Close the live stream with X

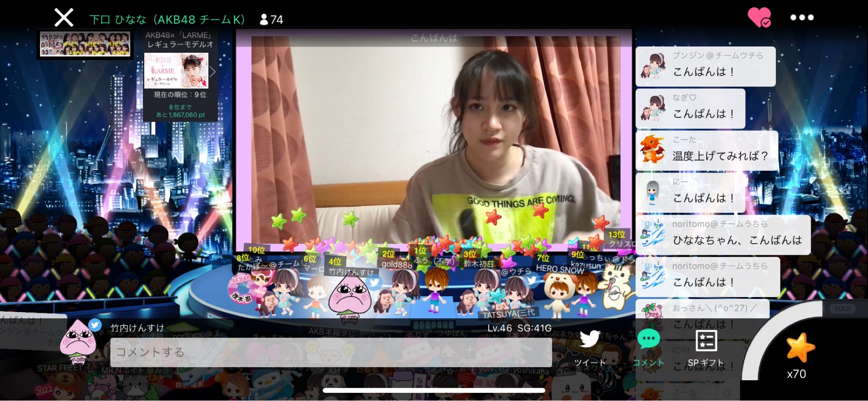(x=64, y=18)
